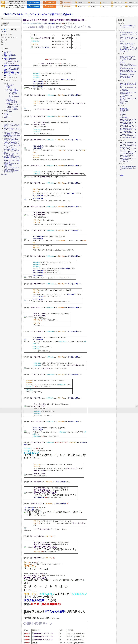Open 旧wiki menu link

[5, 118]
